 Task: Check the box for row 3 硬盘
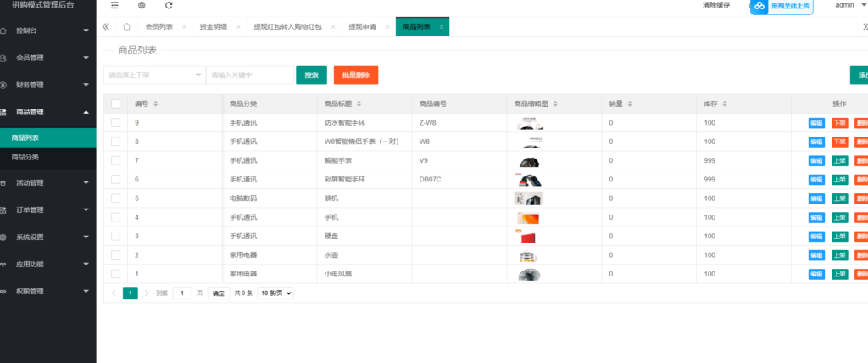(x=115, y=236)
